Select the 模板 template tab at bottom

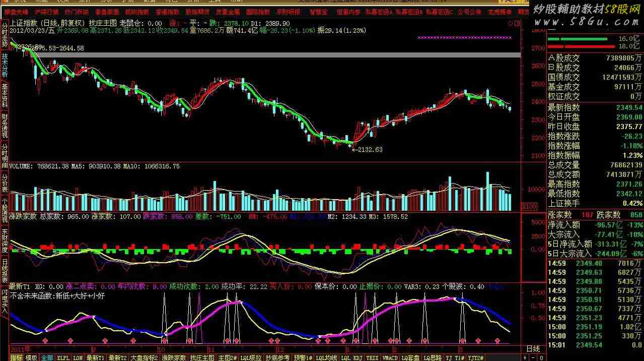coord(31,357)
